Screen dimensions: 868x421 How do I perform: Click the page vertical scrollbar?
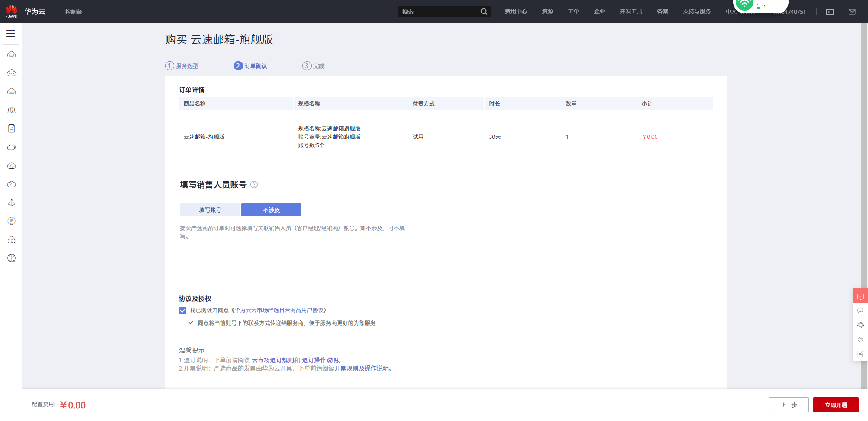coord(864,206)
